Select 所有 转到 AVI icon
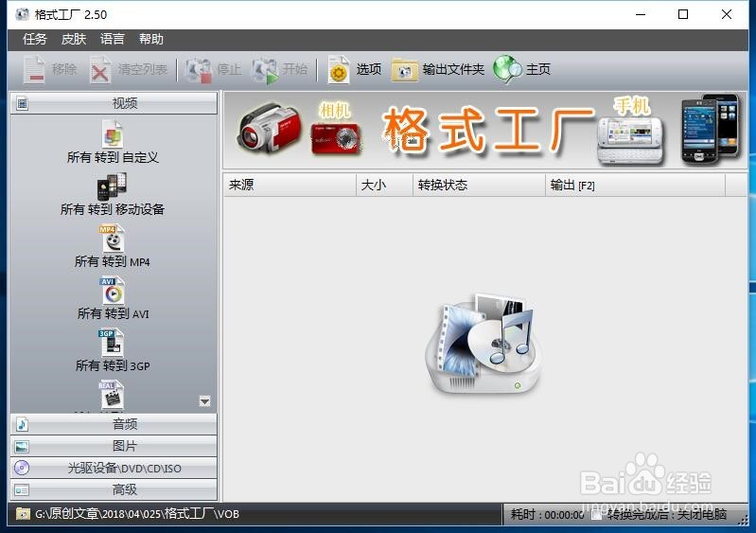Image resolution: width=756 pixels, height=533 pixels. (x=113, y=291)
